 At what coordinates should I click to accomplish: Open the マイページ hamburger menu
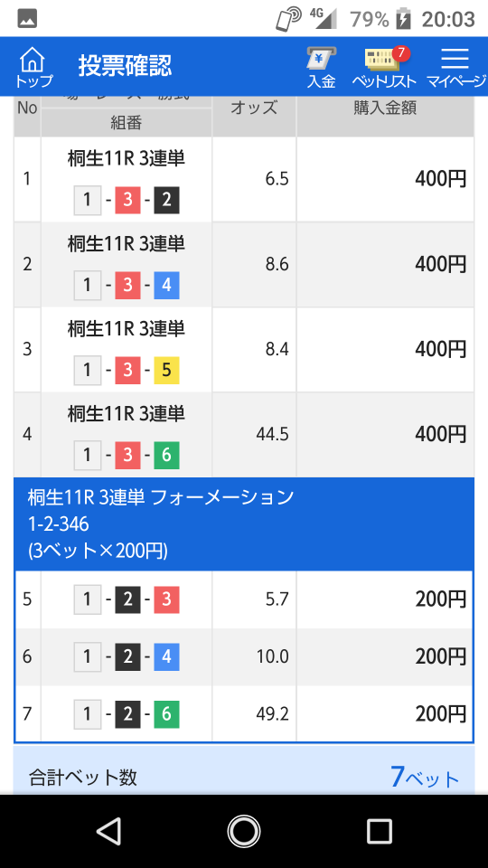click(x=456, y=68)
